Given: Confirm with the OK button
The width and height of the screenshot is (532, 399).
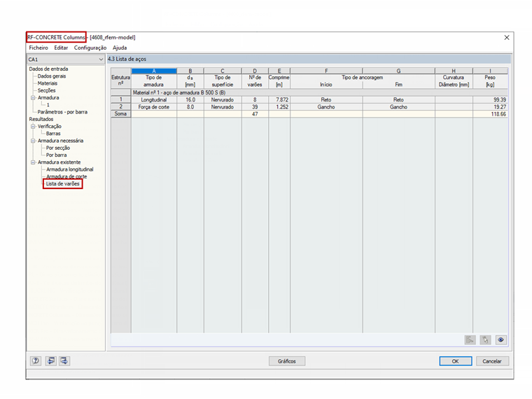Looking at the screenshot, I should point(455,361).
